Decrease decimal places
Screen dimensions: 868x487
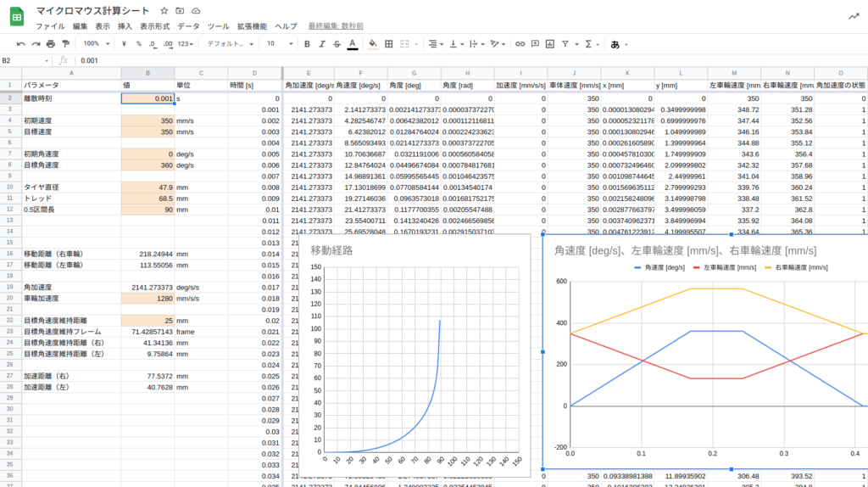pos(153,44)
